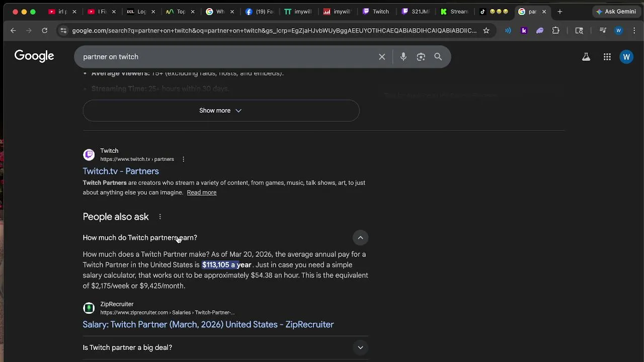Bookmark this page with the star icon
This screenshot has height=362, width=644.
pos(486,31)
